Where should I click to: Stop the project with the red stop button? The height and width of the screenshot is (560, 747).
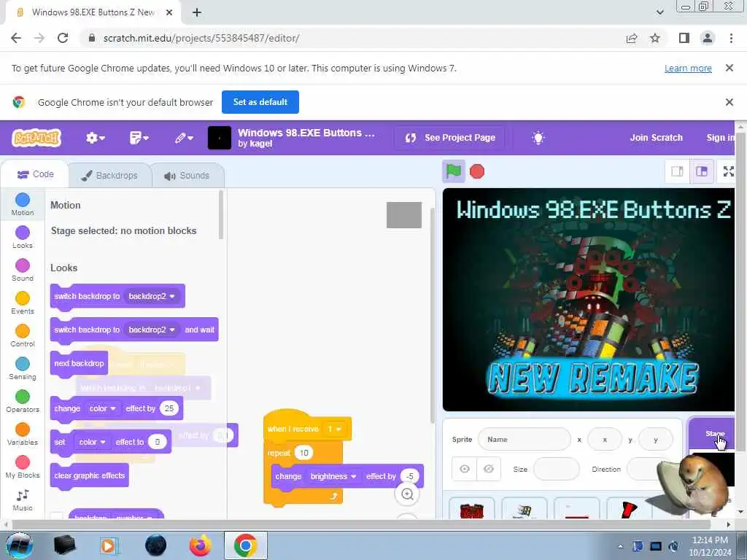coord(477,171)
